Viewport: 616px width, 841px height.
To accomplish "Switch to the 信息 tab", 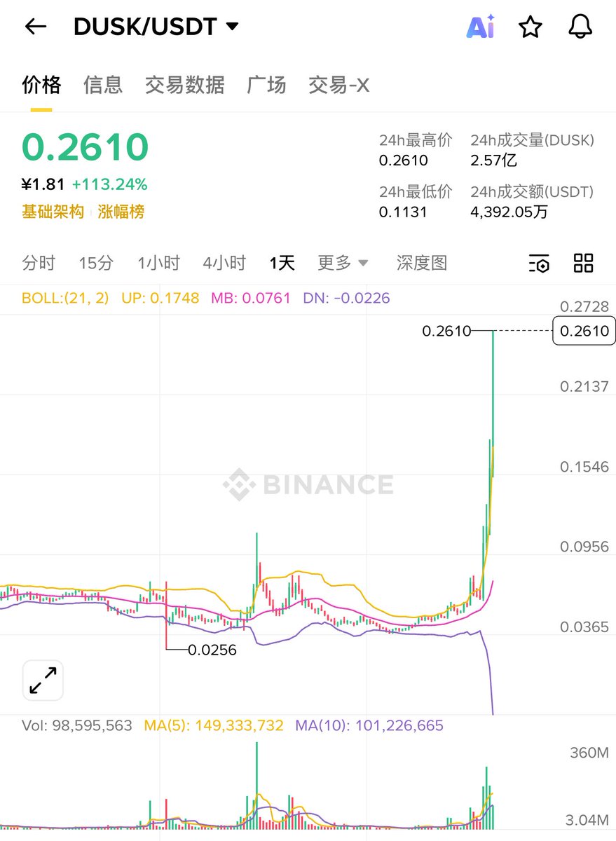I will [103, 85].
